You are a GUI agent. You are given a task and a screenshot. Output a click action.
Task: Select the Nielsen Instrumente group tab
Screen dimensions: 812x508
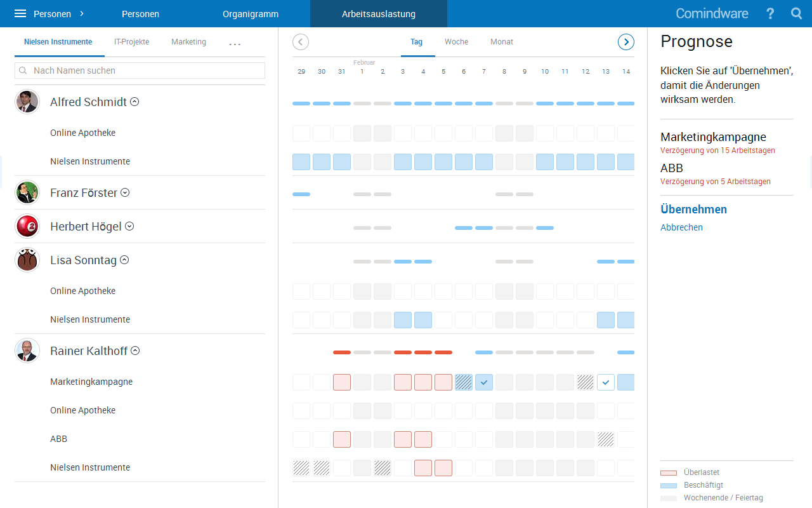coord(58,42)
